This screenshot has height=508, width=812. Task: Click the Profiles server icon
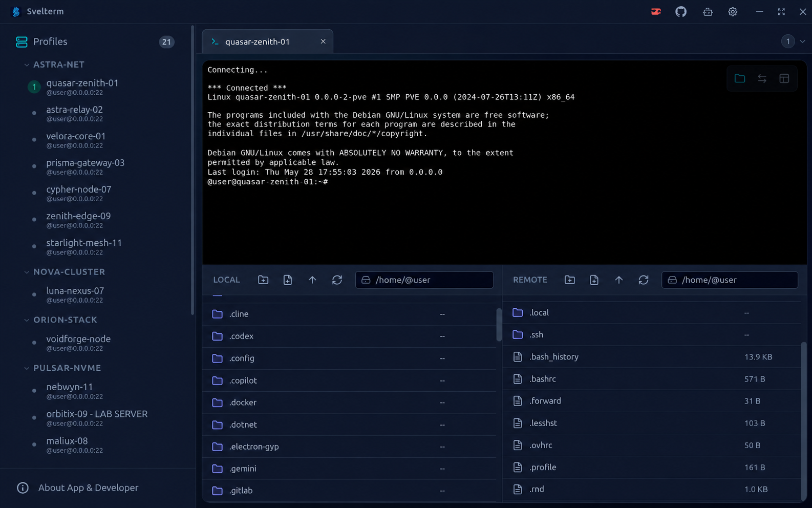(22, 42)
